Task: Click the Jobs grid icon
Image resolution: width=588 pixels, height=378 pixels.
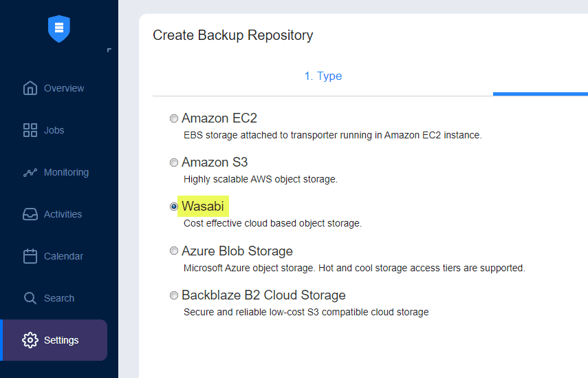Action: point(30,130)
